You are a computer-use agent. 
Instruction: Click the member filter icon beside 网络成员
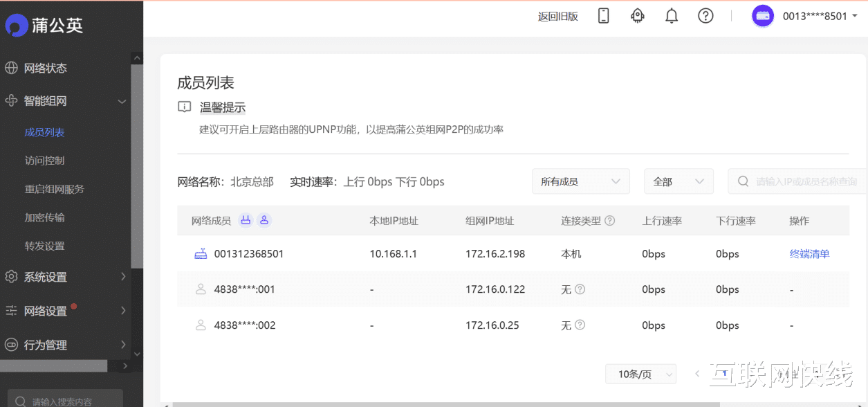[x=264, y=219]
